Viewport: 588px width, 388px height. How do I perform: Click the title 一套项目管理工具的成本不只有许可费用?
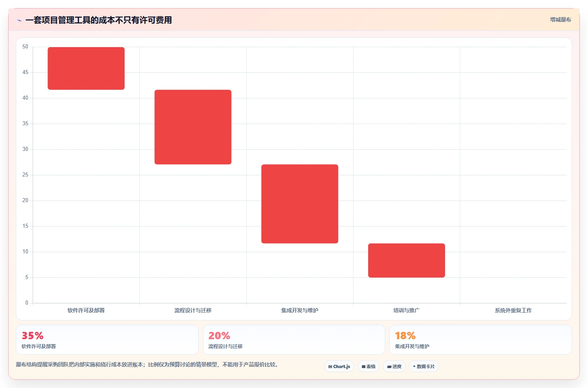pyautogui.click(x=99, y=20)
